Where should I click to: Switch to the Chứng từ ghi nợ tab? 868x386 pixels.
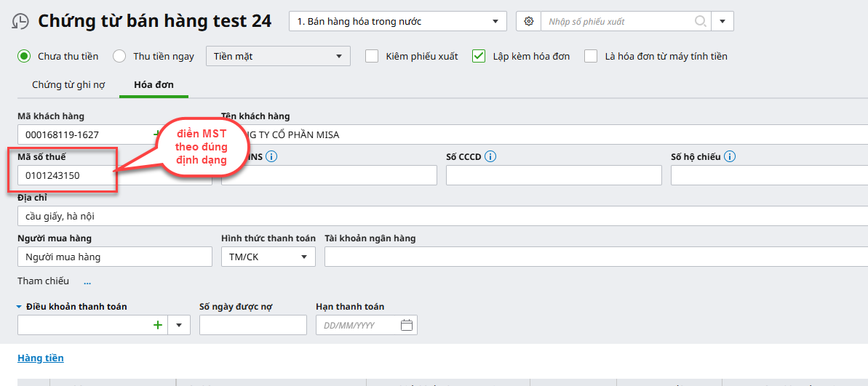coord(68,85)
